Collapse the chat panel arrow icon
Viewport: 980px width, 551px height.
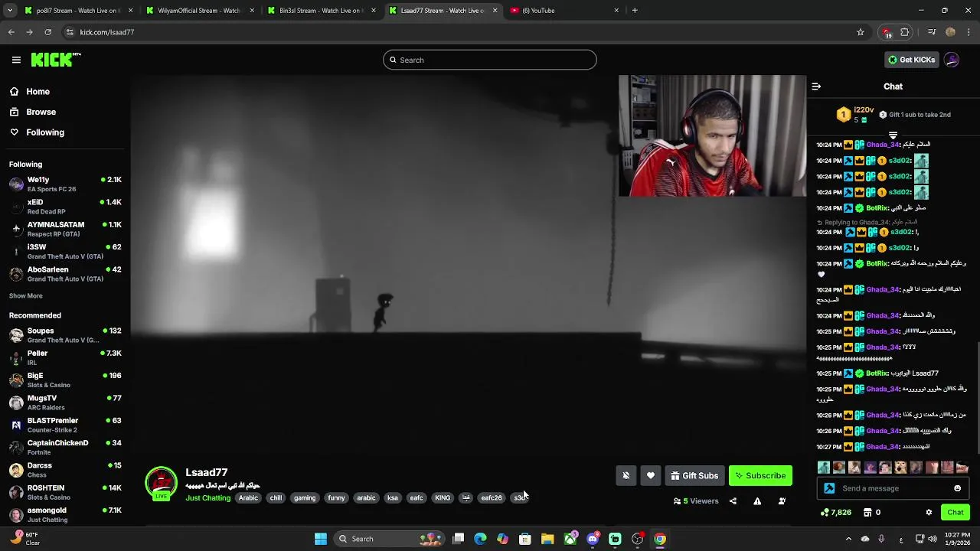click(816, 86)
